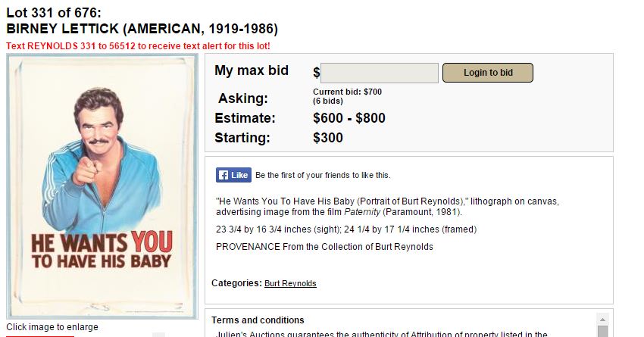Click the Terms and conditions heading
The image size is (644, 337).
point(258,320)
